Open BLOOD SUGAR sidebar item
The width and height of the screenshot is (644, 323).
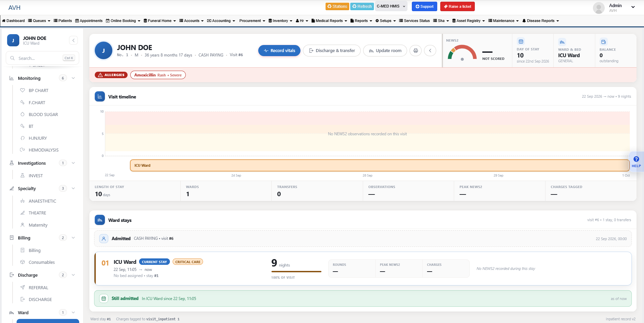[43, 114]
